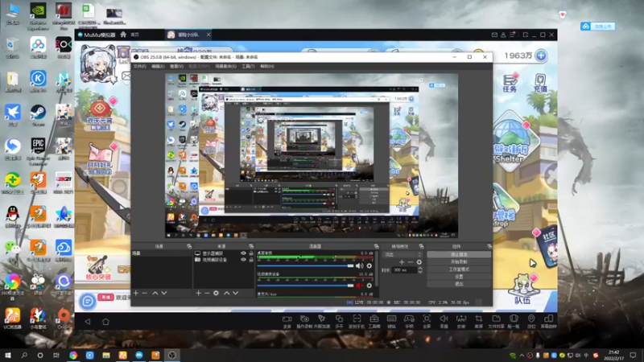
Task: Click MuMu emulator home icon
Action: pyautogui.click(x=123, y=35)
